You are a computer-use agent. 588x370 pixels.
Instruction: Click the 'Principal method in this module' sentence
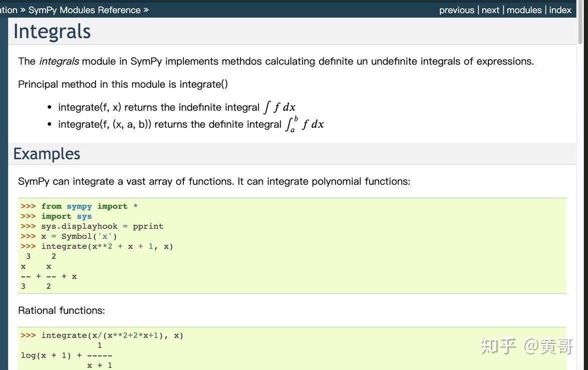[123, 84]
